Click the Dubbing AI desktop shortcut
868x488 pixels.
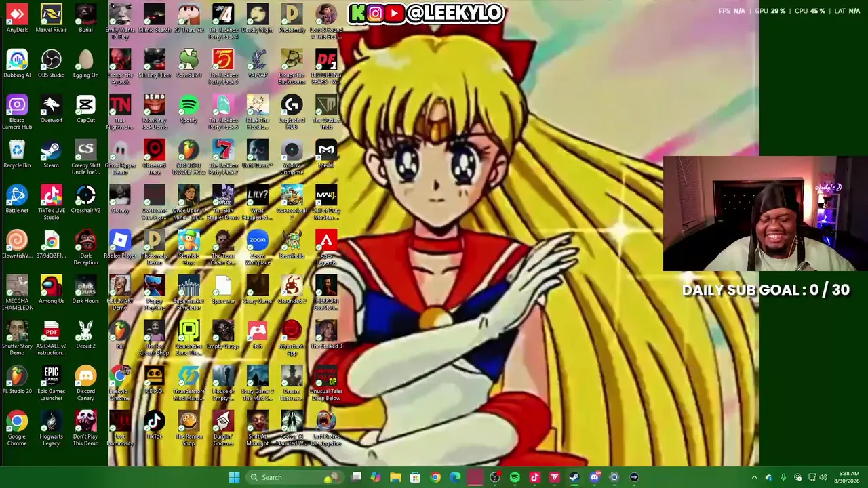tap(17, 64)
